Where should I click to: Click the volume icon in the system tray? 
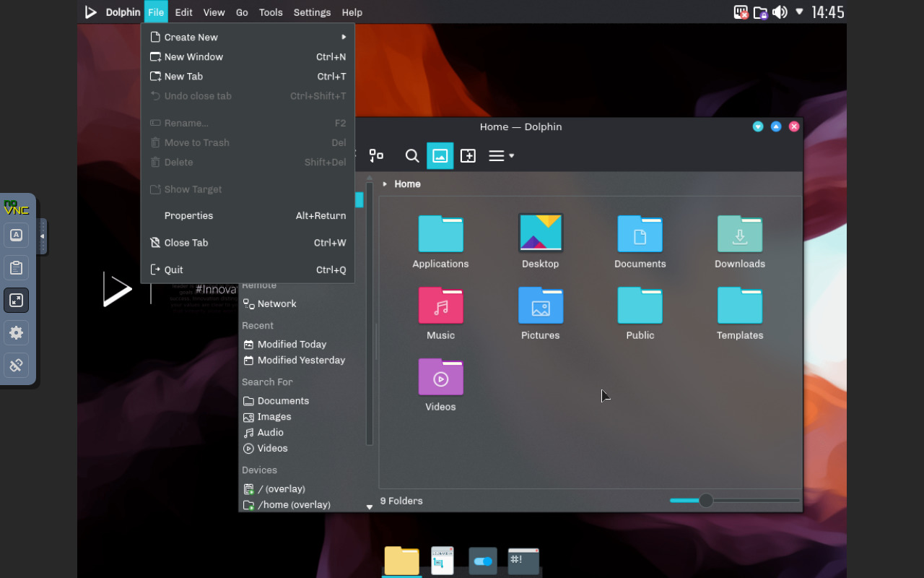(x=780, y=12)
